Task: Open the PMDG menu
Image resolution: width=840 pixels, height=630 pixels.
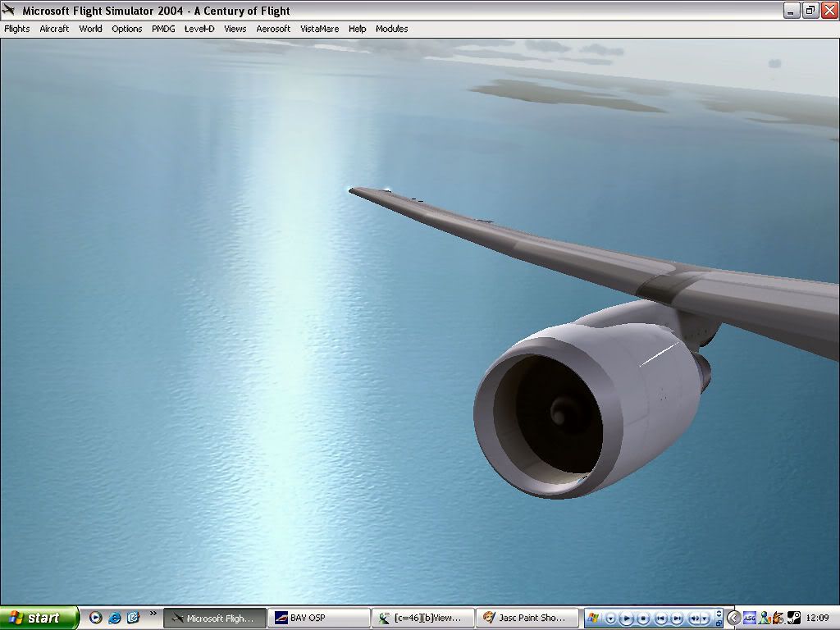Action: point(163,29)
